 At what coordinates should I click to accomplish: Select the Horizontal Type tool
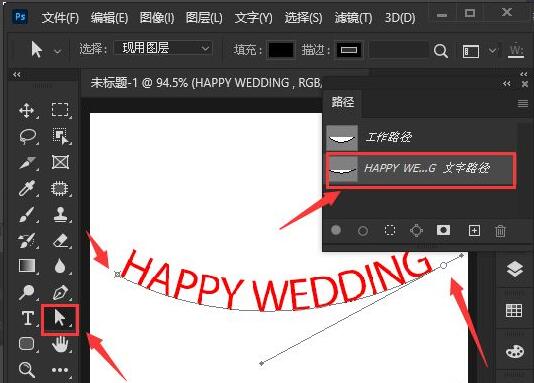28,319
